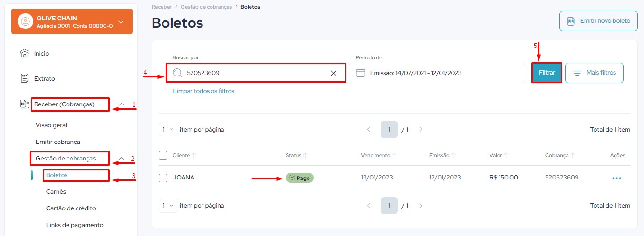The image size is (644, 236).
Task: Go to next page in the bottom pagination
Action: point(421,206)
